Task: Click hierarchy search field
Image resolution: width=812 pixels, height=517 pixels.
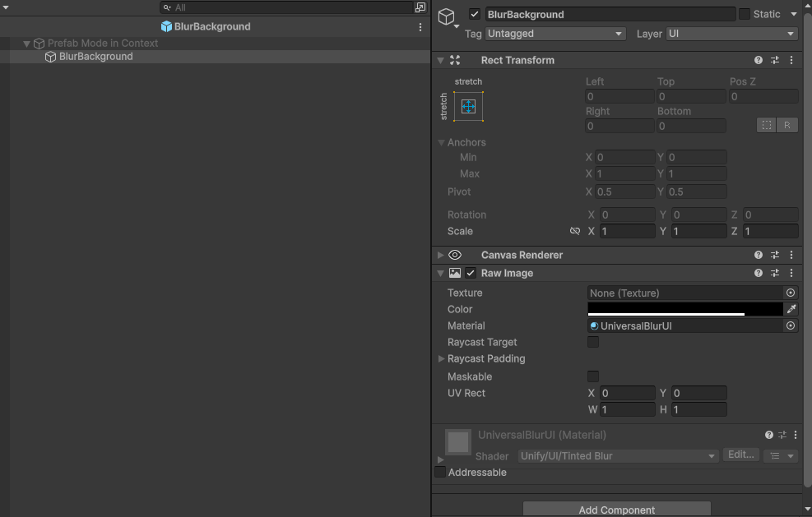Action: tap(286, 7)
